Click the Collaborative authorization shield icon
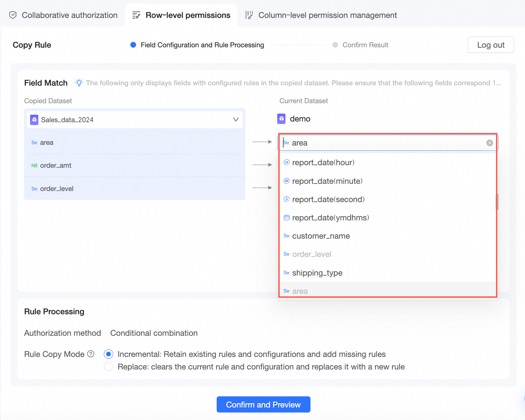Viewport: 525px width, 420px height. (13, 15)
